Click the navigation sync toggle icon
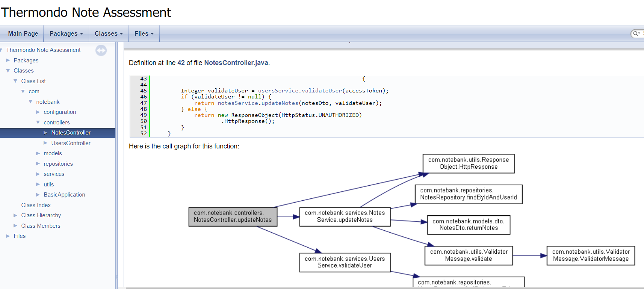The image size is (644, 289). pyautogui.click(x=101, y=50)
